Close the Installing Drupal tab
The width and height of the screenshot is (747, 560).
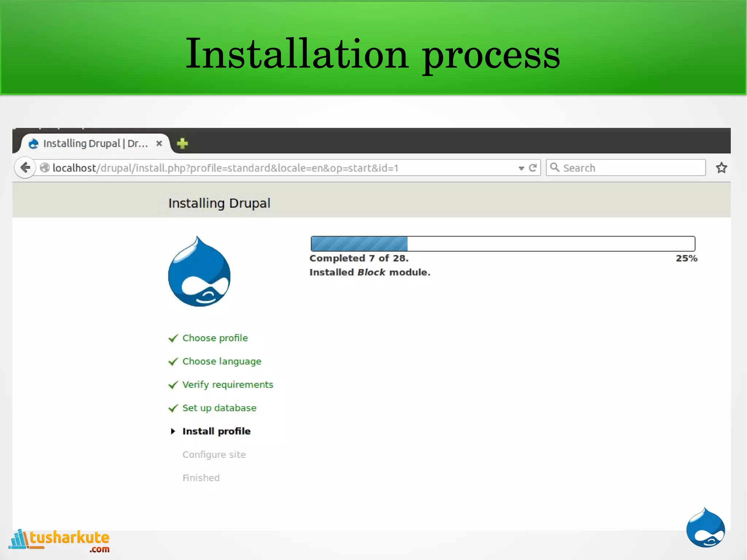(x=159, y=143)
